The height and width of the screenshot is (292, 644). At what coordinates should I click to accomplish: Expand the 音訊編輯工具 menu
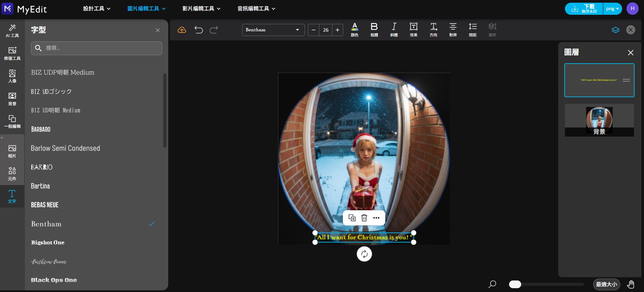pyautogui.click(x=256, y=9)
